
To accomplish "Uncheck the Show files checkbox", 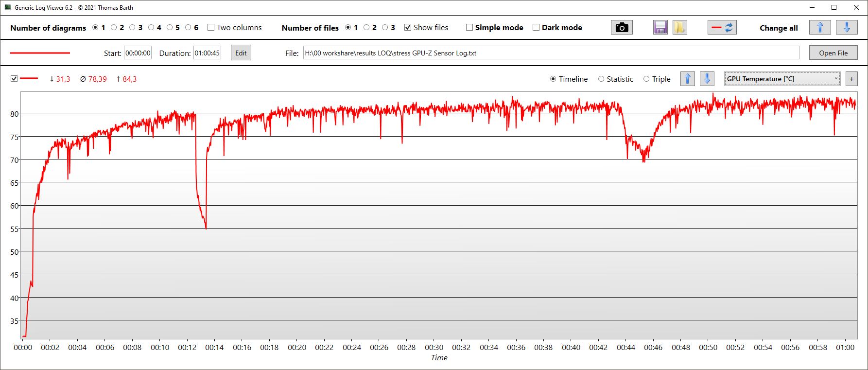I will 408,28.
